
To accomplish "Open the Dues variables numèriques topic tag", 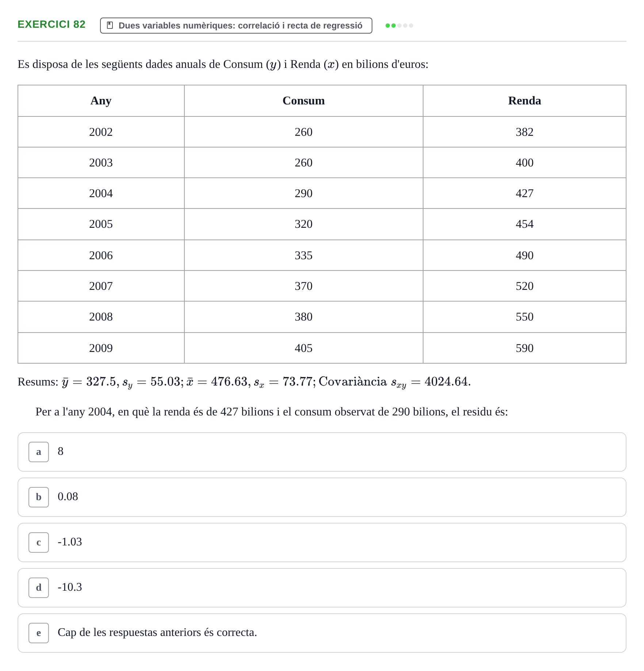I will 236,26.
